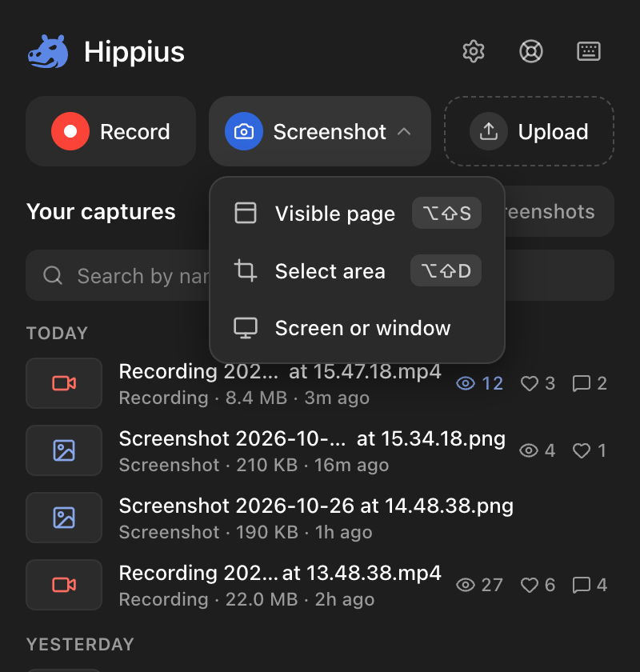Open Screenshot at 15.34.18.png title
The height and width of the screenshot is (672, 640).
tap(312, 438)
